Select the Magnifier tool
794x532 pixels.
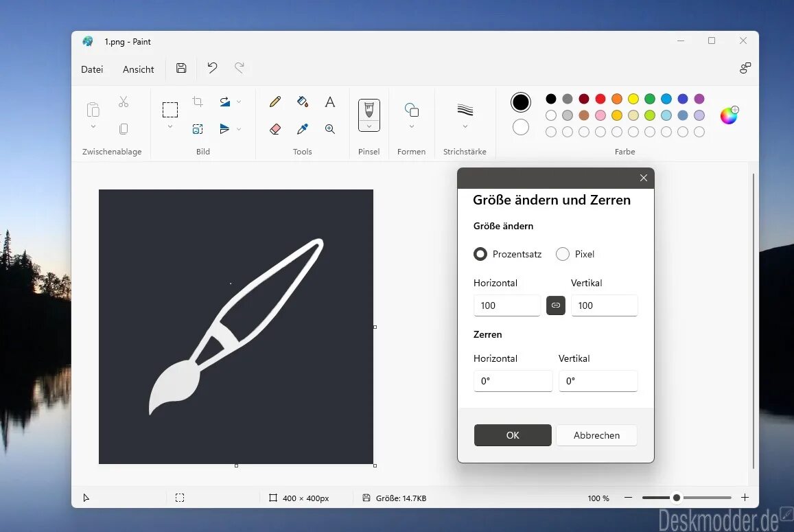pos(329,128)
